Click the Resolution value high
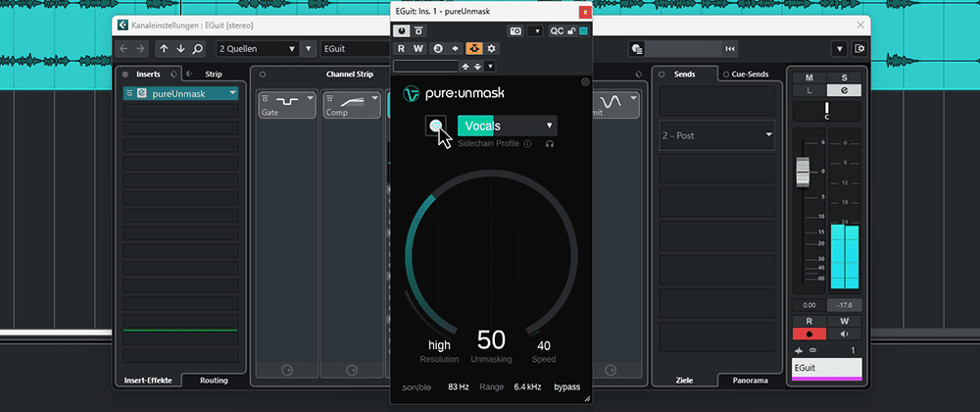 tap(439, 345)
